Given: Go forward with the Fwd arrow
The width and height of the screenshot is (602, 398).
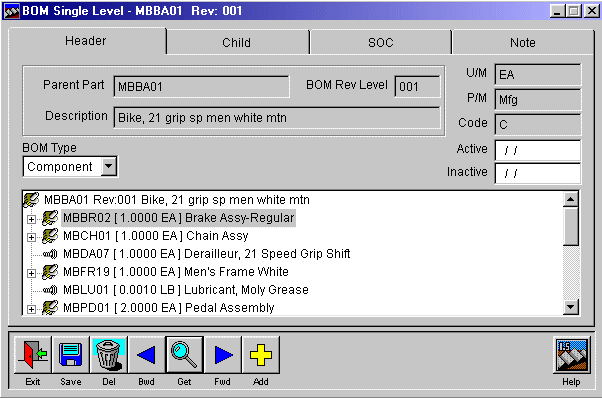Looking at the screenshot, I should [x=223, y=354].
